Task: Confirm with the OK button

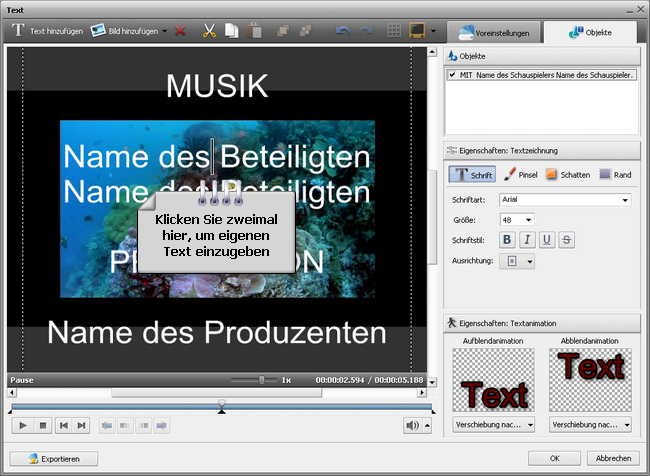Action: (x=554, y=458)
